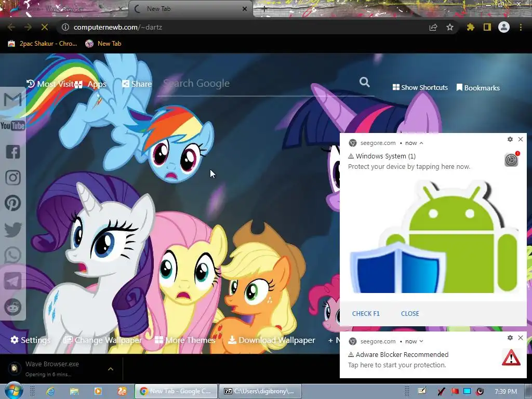
Task: Click Download Wallpaper
Action: pos(271,340)
